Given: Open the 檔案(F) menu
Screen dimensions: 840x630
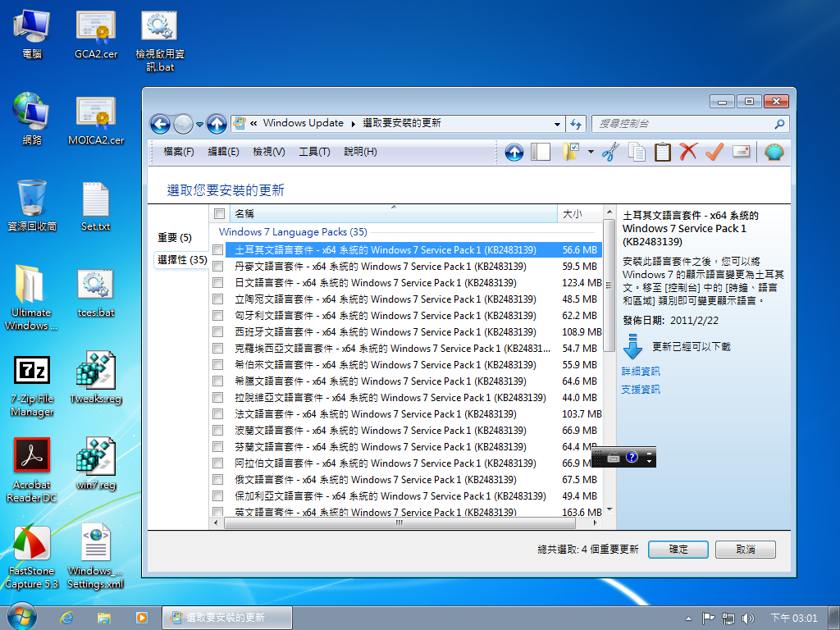Looking at the screenshot, I should click(178, 152).
